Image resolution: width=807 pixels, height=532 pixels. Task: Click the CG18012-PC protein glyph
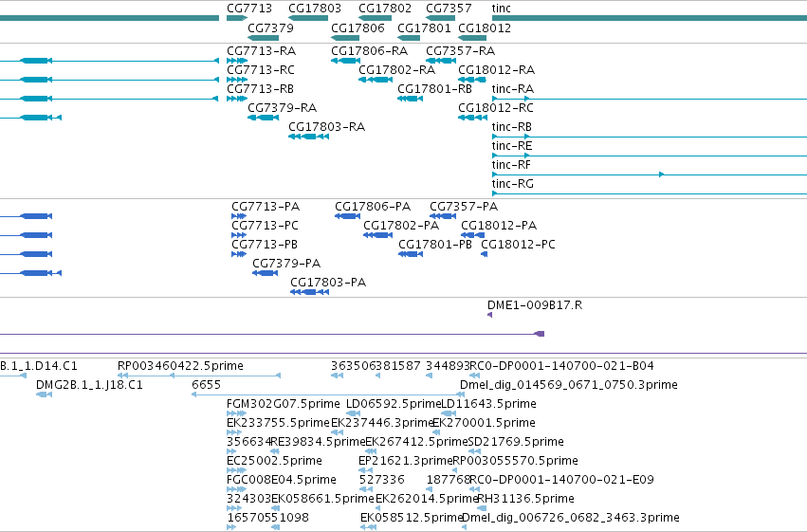click(485, 254)
